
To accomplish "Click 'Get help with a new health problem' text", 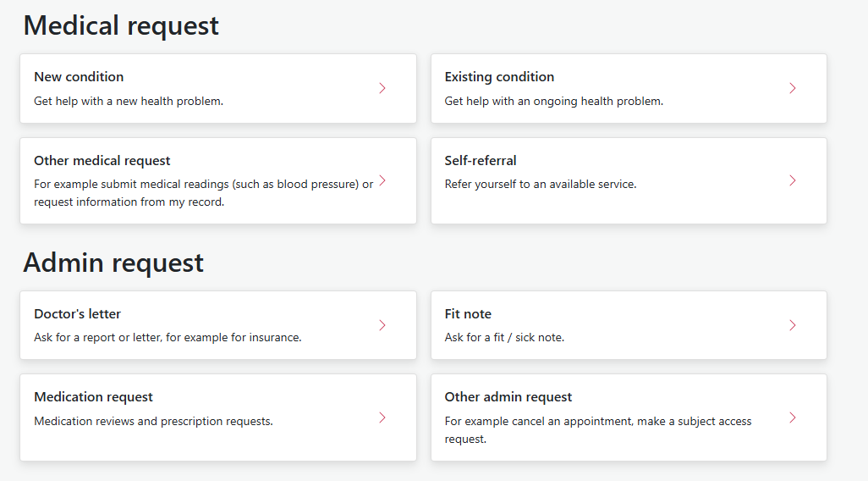I will coord(129,101).
